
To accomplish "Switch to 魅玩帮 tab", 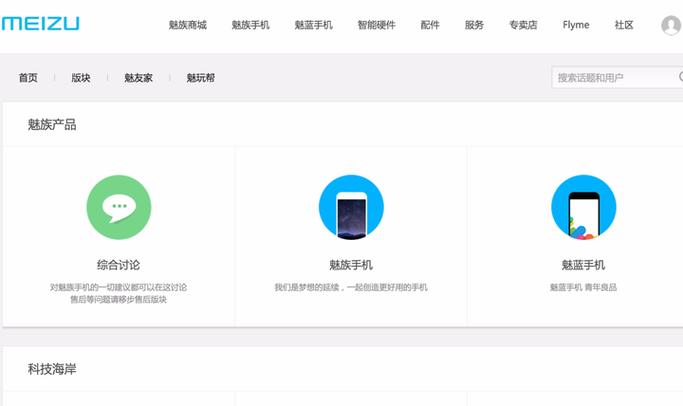I will pyautogui.click(x=201, y=78).
